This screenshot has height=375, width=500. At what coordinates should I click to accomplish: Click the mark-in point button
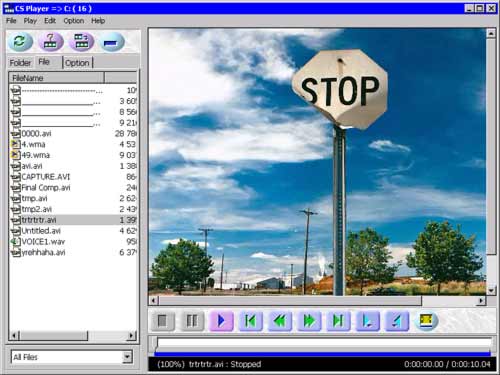pyautogui.click(x=368, y=321)
